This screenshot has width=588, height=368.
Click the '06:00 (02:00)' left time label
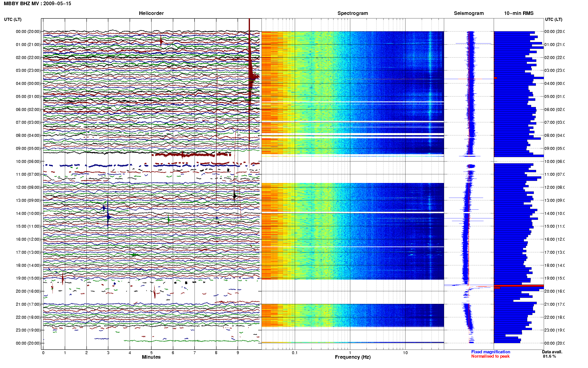28,109
